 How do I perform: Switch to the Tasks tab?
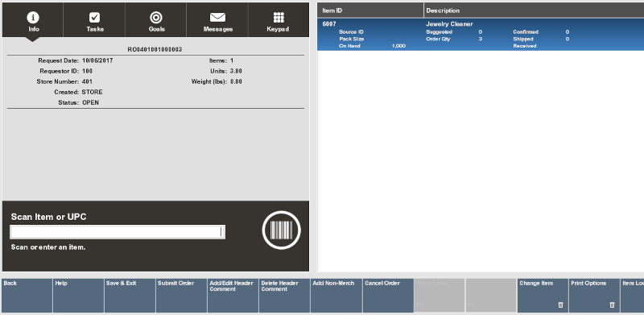[94, 20]
